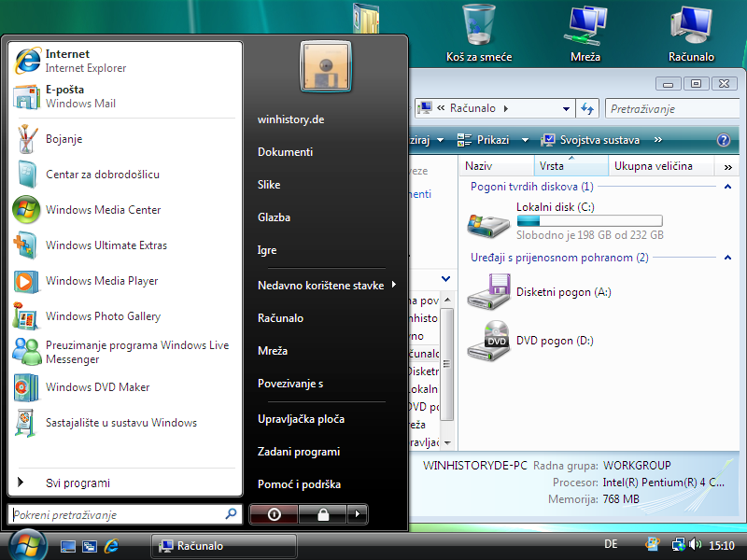
Task: Sort by Ukupna veličina column header
Action: click(x=661, y=166)
